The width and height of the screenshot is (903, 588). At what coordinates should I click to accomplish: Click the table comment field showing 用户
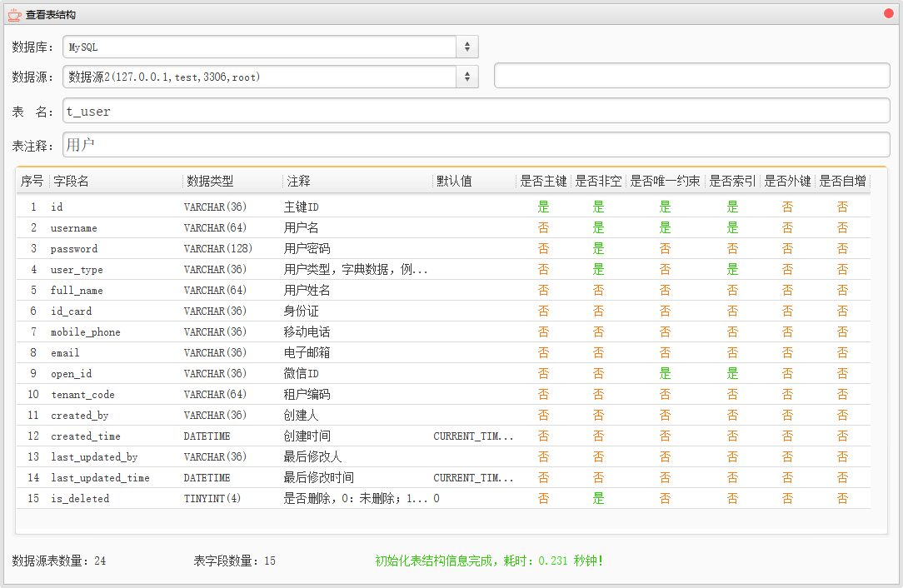(x=476, y=145)
